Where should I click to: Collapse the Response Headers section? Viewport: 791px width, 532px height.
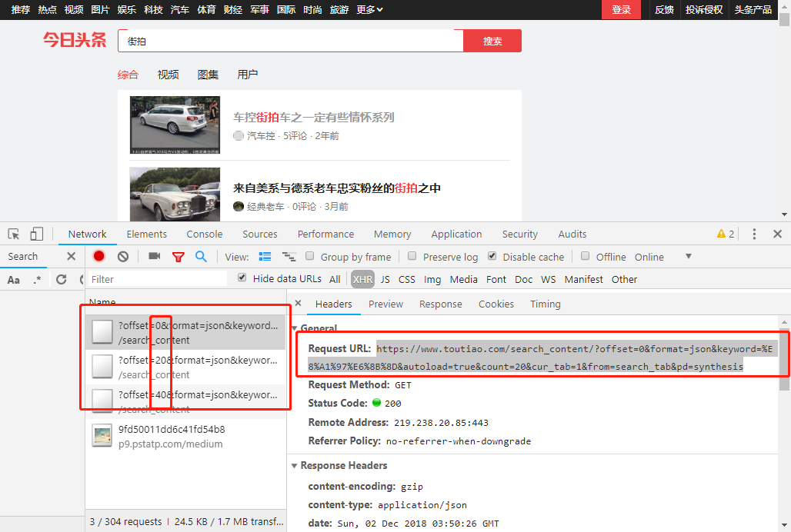click(x=294, y=465)
